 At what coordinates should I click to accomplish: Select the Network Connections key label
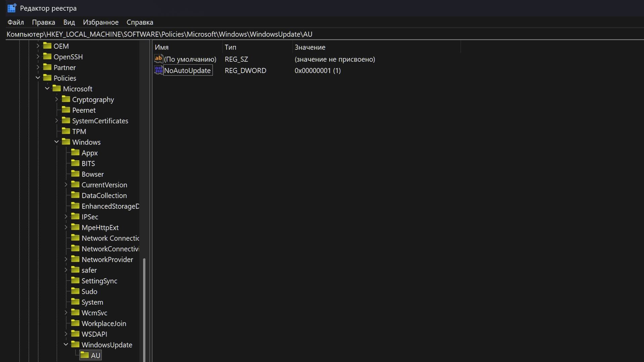(x=110, y=238)
